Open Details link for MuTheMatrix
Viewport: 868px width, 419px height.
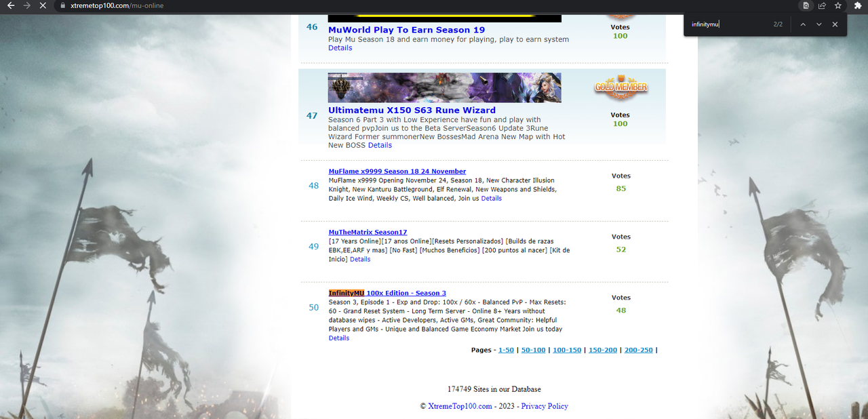tap(360, 260)
